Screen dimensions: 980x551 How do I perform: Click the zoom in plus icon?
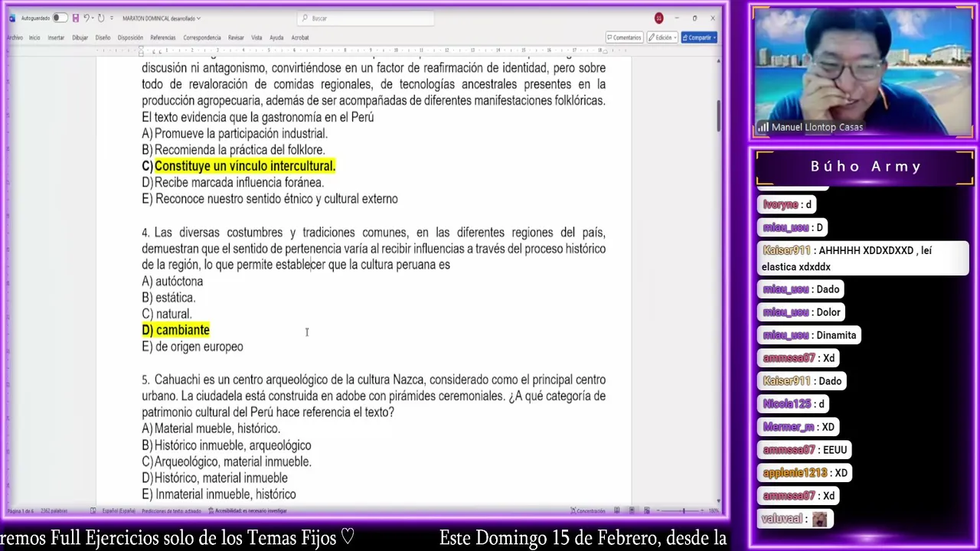click(x=702, y=510)
